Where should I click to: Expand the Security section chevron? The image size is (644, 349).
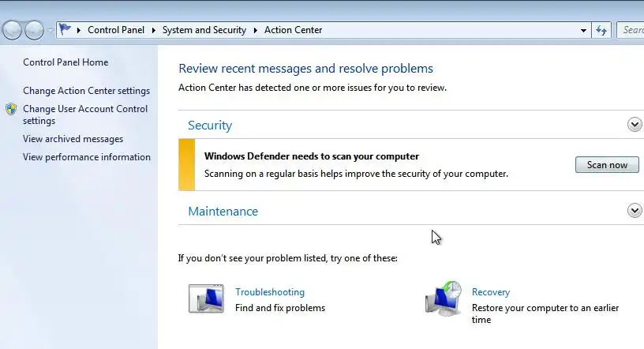[x=634, y=125]
